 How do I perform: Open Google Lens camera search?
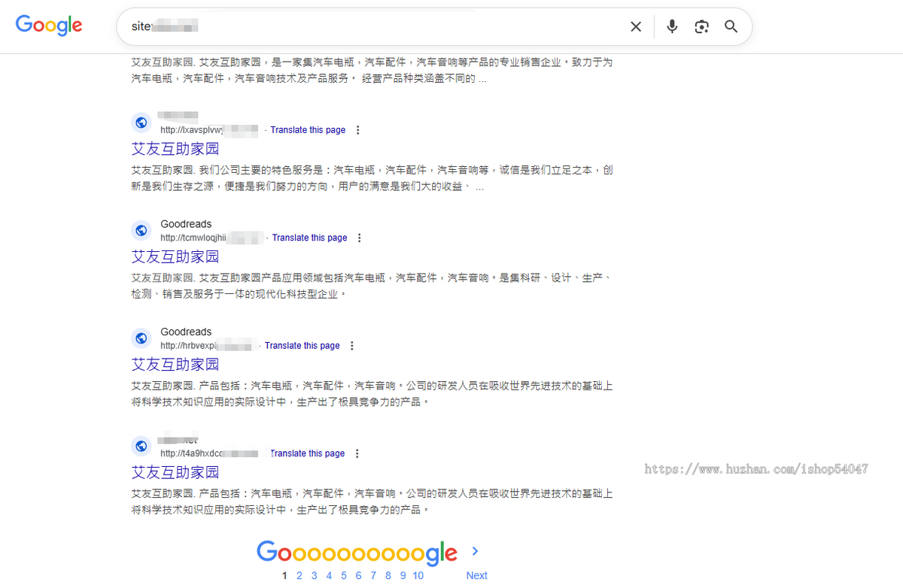pos(701,26)
